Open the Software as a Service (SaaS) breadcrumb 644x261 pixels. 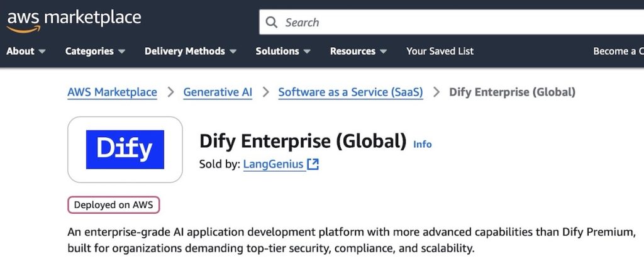tap(350, 92)
